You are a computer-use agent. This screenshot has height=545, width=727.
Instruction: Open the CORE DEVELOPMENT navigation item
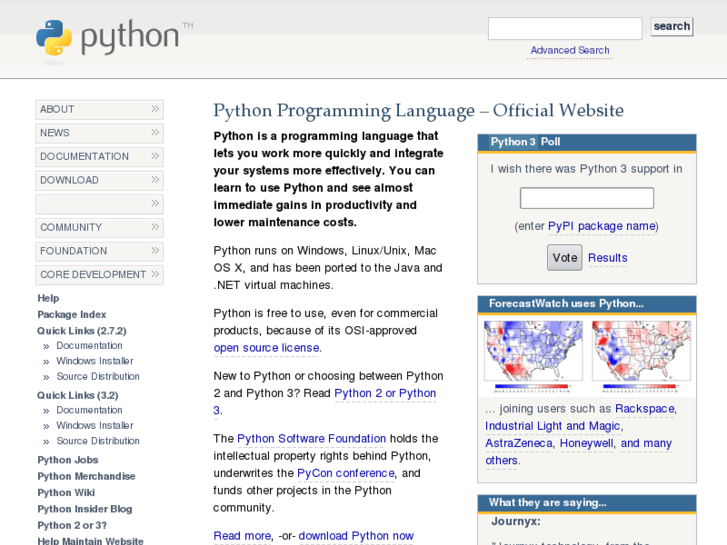coord(92,275)
